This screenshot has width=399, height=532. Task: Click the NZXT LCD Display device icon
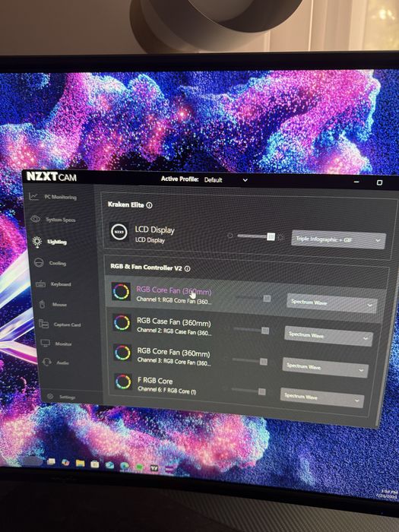(x=119, y=232)
